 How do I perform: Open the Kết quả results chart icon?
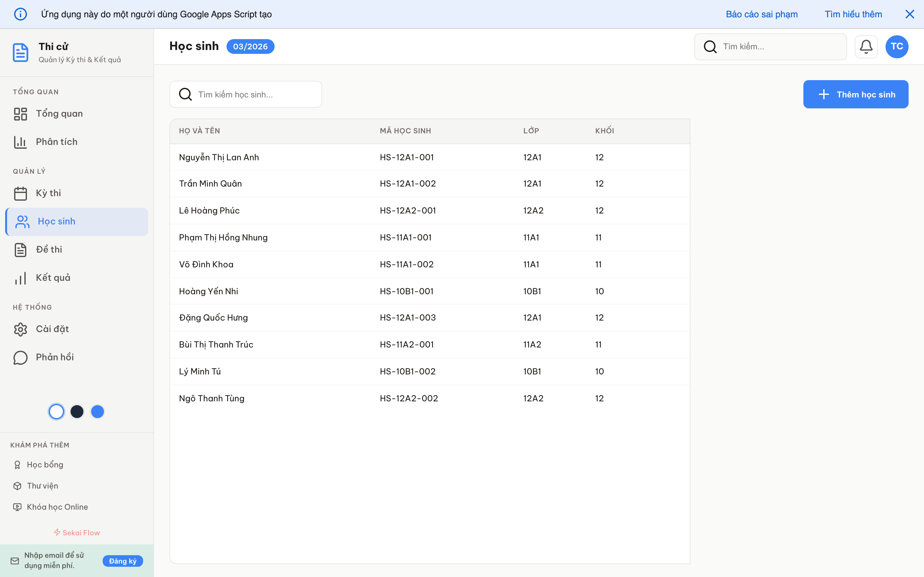tap(21, 278)
